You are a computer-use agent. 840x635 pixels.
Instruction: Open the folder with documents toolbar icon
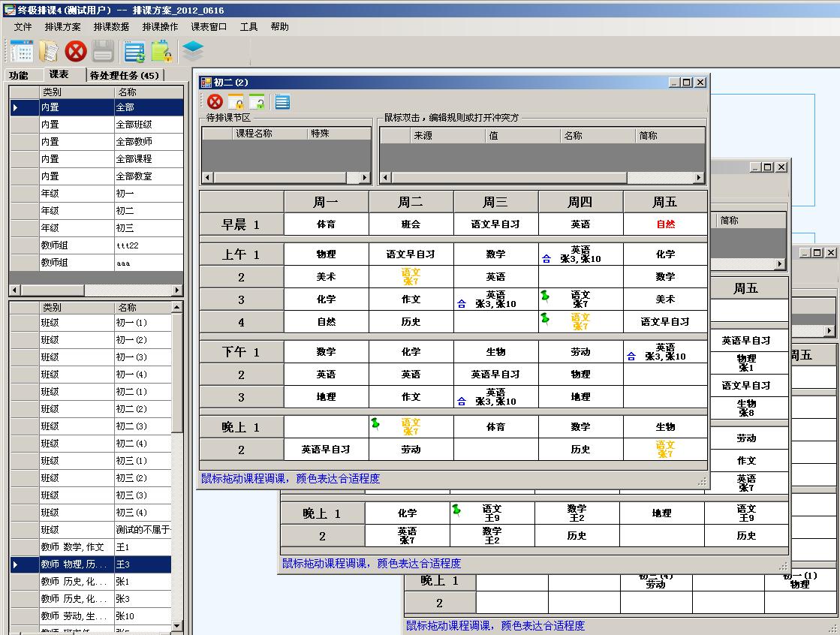49,52
